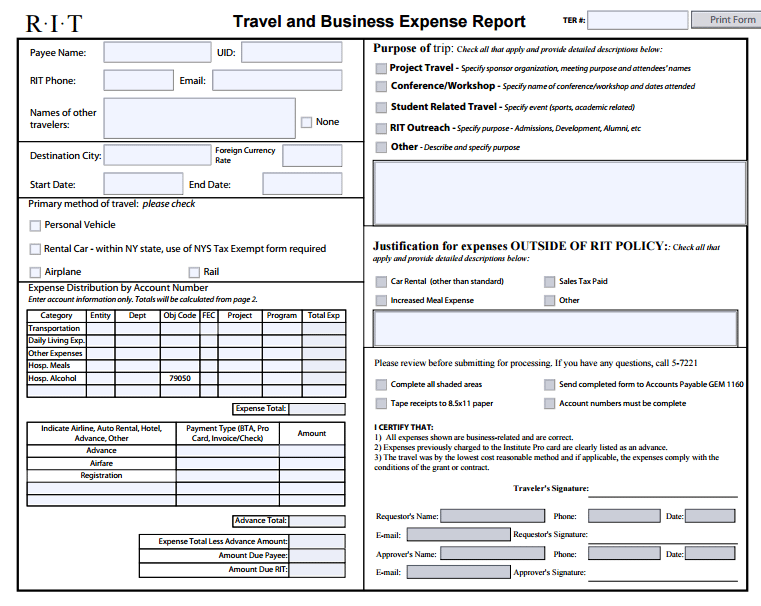Click Transportation row Total Exp cell
The height and width of the screenshot is (606, 761).
coord(324,328)
